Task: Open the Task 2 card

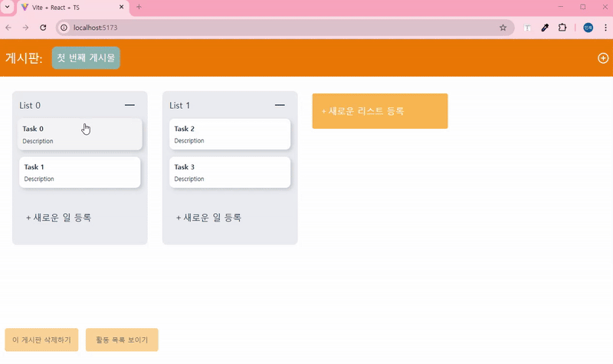Action: (230, 134)
